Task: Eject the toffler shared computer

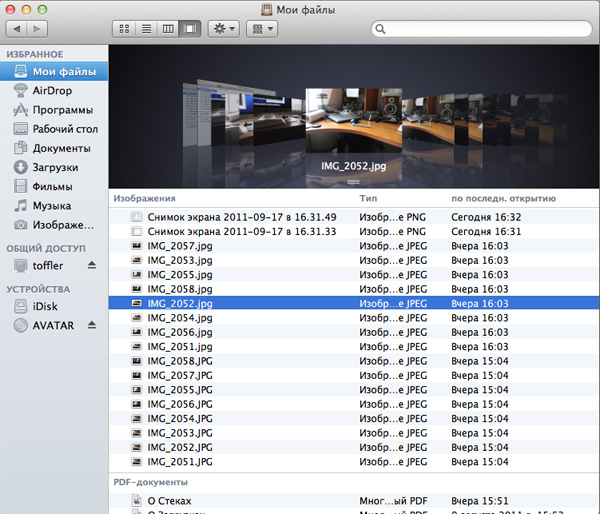Action: click(92, 265)
